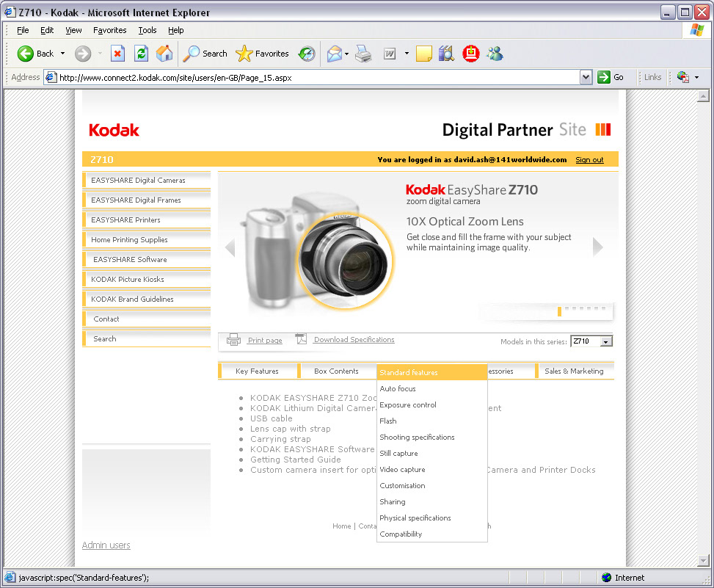Screen dimensions: 714x588
Task: Select Still capture menu entry
Action: (x=431, y=453)
